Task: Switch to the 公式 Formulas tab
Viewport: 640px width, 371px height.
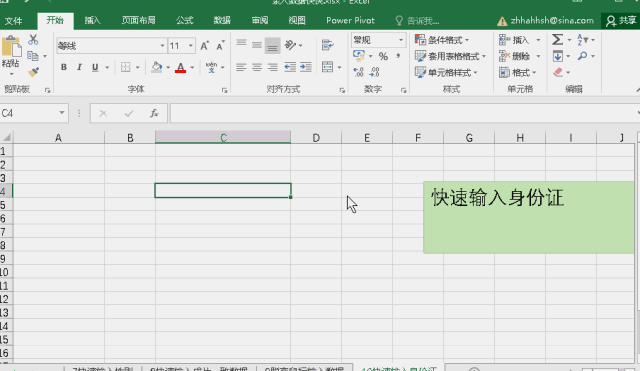Action: point(184,20)
